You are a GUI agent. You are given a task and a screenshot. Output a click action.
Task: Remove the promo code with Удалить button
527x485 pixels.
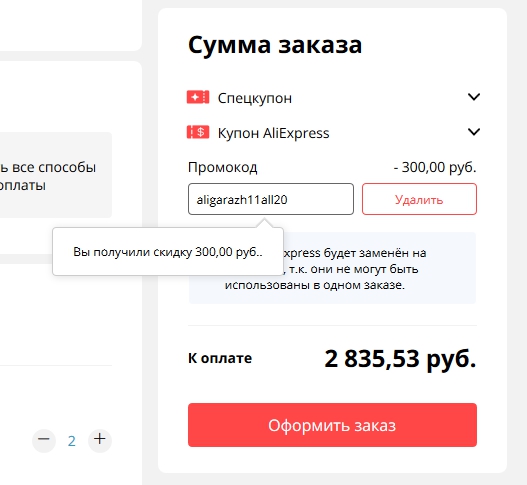pyautogui.click(x=419, y=199)
